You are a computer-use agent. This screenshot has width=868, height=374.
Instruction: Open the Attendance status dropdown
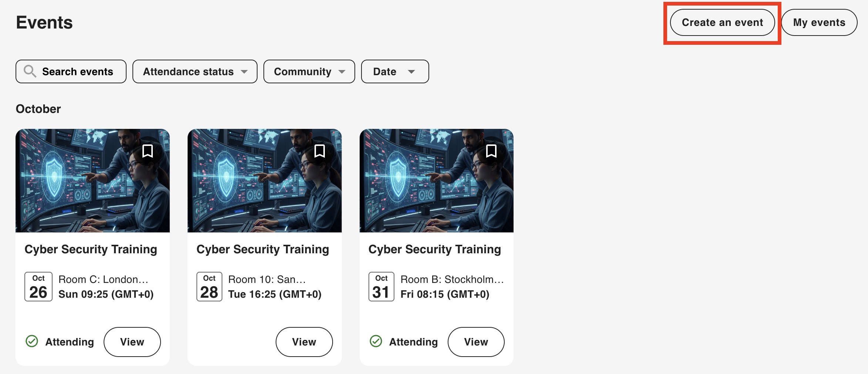tap(195, 71)
